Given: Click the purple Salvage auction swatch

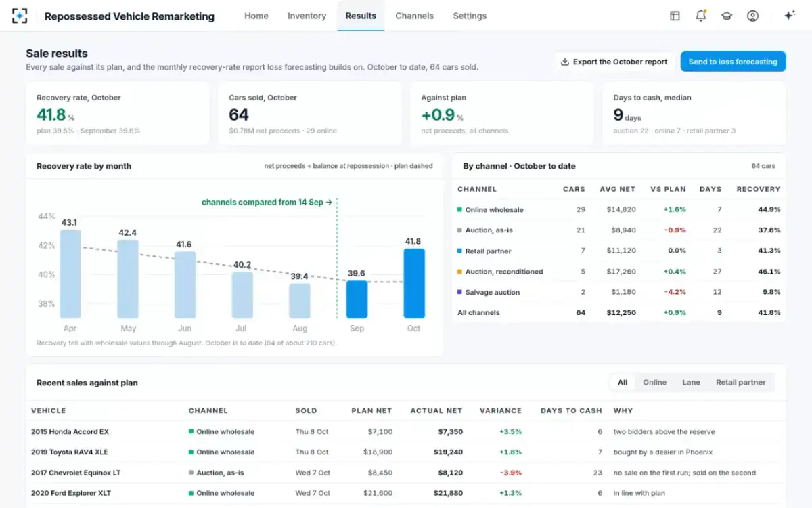Looking at the screenshot, I should [x=459, y=293].
